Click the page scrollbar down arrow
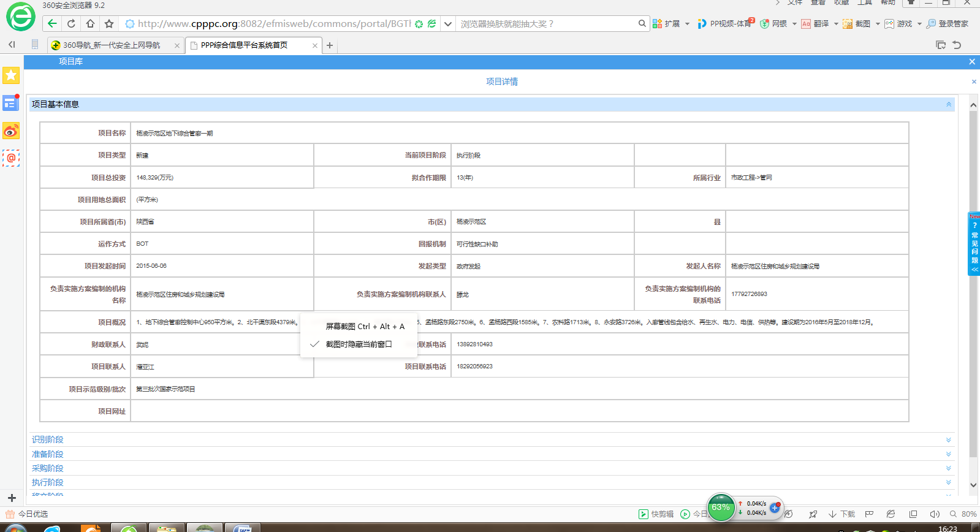This screenshot has height=532, width=980. (973, 485)
